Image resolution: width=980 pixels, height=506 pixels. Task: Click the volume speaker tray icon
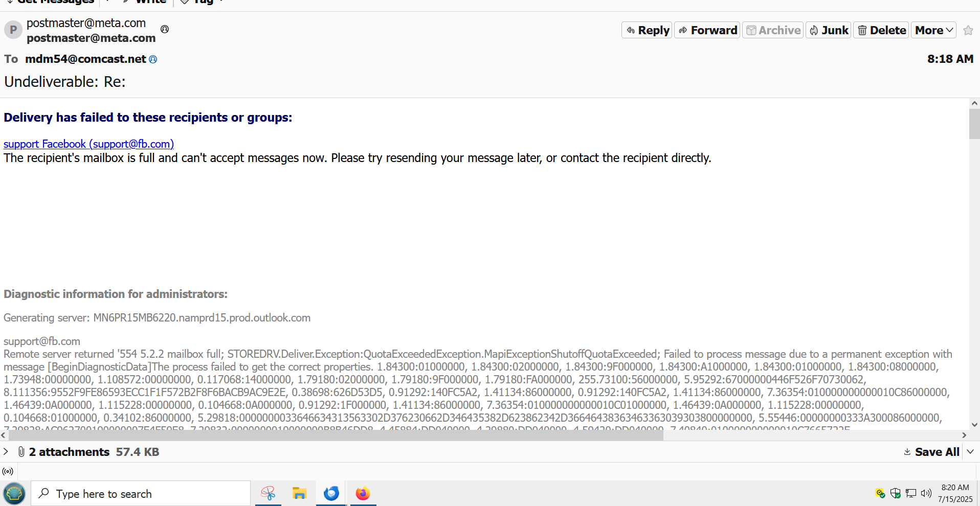pos(926,493)
